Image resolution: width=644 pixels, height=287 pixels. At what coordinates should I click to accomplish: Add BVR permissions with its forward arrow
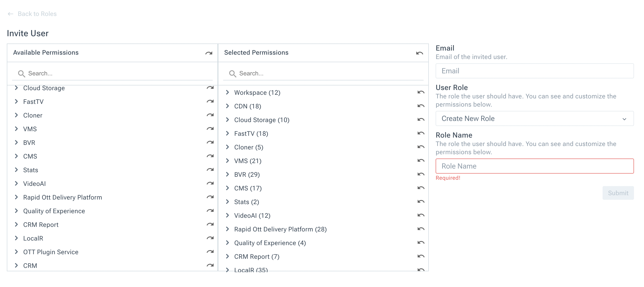click(x=210, y=143)
